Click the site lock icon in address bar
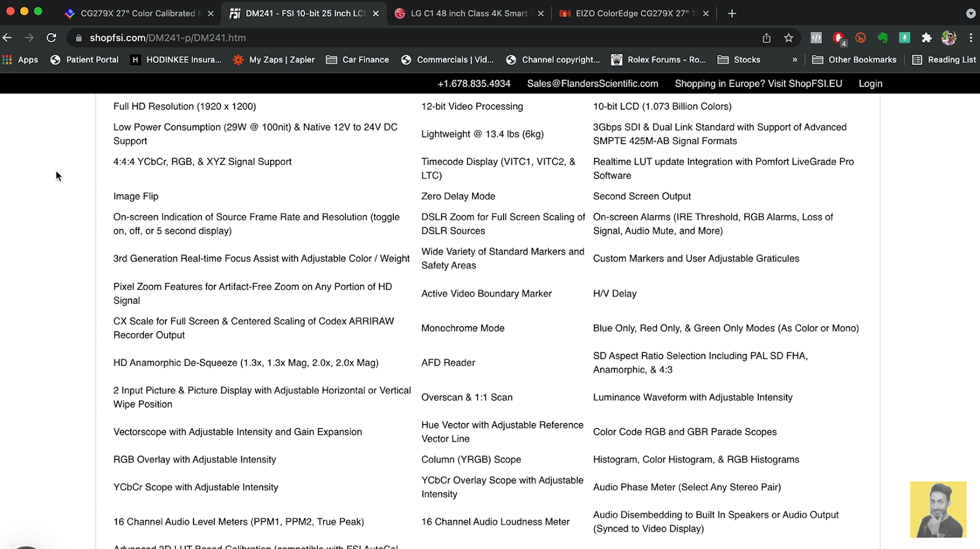Image resolution: width=980 pixels, height=549 pixels. click(x=78, y=38)
